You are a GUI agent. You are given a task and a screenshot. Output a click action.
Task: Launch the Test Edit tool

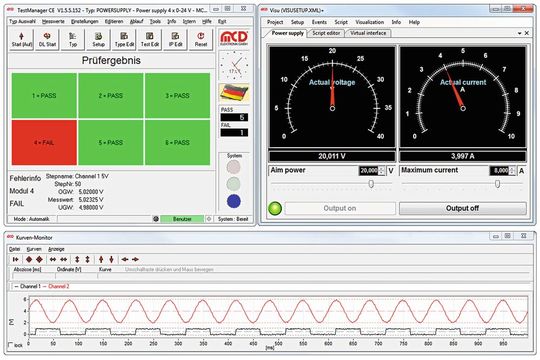(149, 39)
